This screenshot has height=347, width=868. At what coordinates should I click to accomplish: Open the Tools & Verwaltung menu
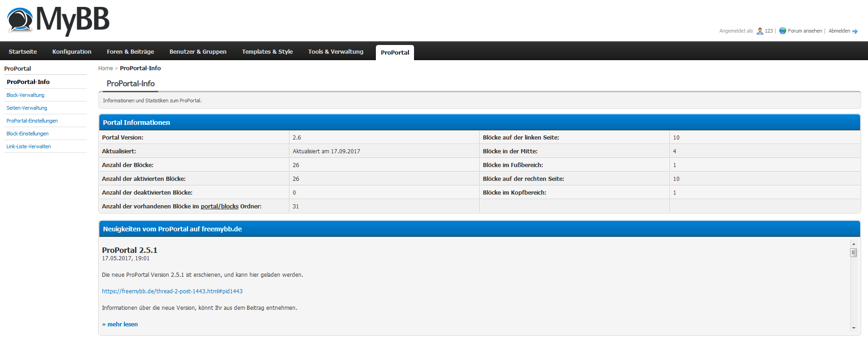(x=336, y=51)
